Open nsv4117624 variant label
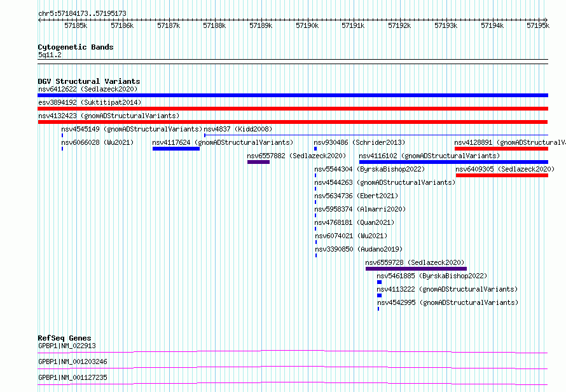 tap(223, 142)
